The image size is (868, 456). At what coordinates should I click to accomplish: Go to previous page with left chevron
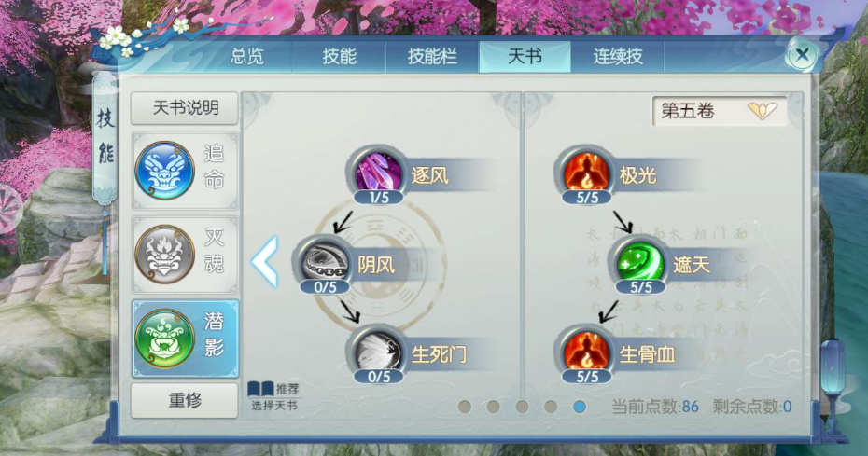tap(265, 261)
